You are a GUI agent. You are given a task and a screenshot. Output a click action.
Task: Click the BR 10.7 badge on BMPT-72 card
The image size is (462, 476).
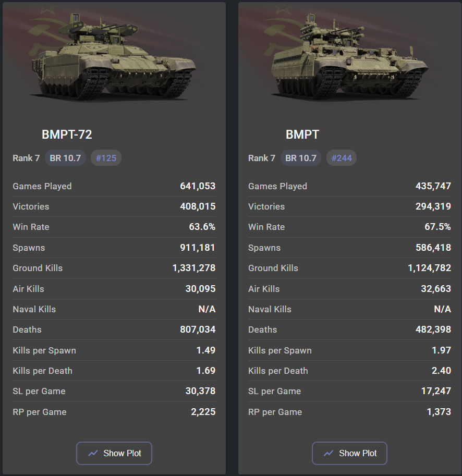[65, 158]
